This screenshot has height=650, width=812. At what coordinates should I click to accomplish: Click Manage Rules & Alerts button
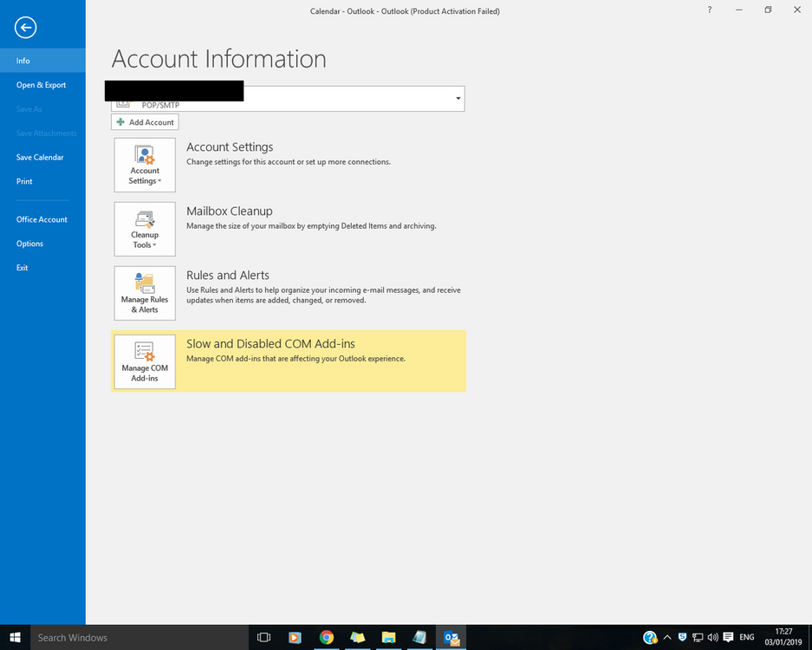coord(145,293)
